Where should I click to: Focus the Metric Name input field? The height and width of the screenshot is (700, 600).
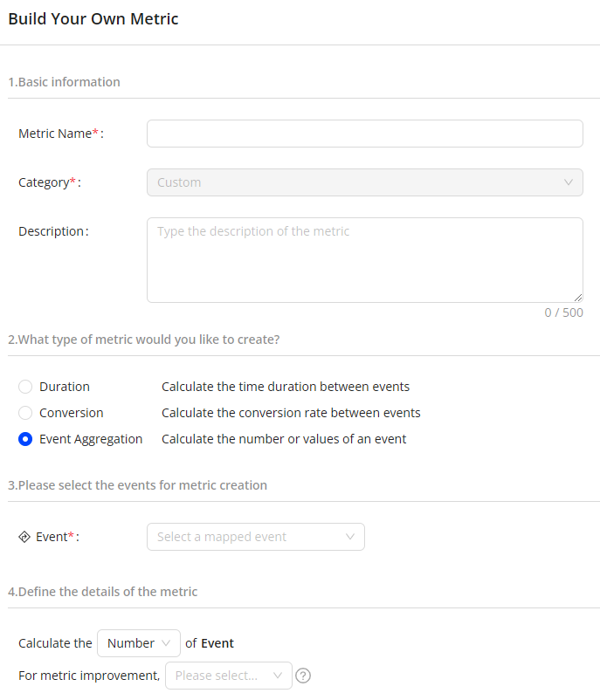click(x=364, y=134)
